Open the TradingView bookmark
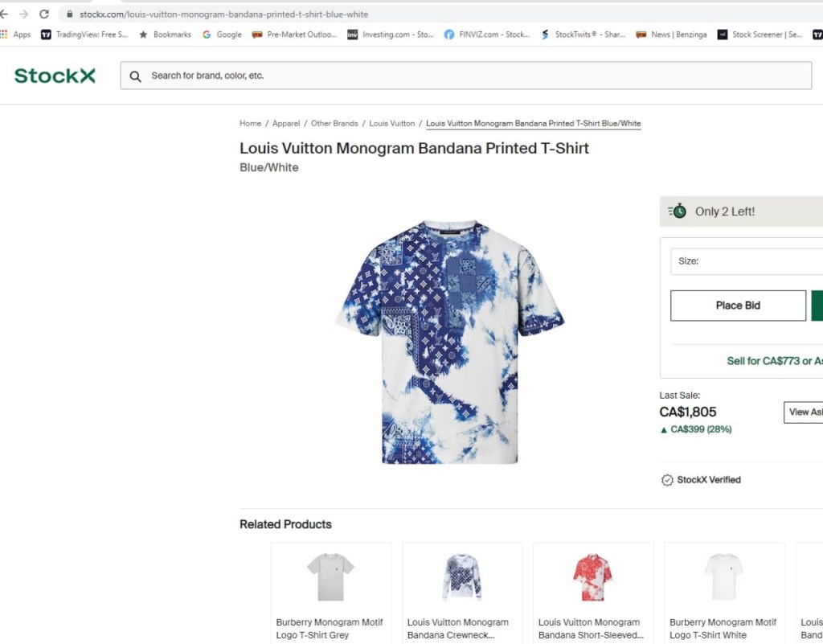 pyautogui.click(x=84, y=35)
